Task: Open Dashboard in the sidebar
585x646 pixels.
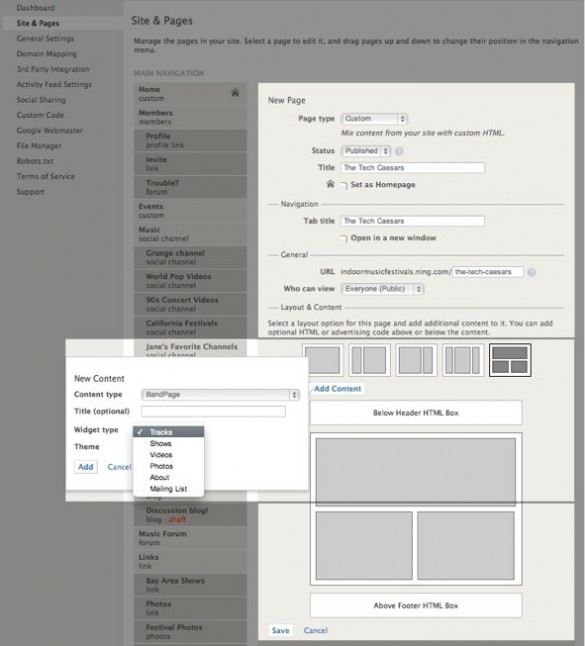Action: [36, 8]
